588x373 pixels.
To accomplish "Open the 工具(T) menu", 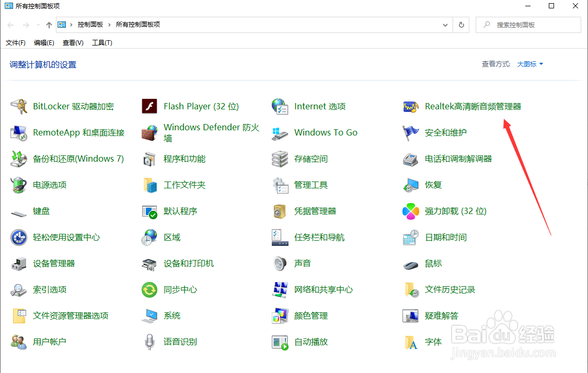I will tap(102, 42).
